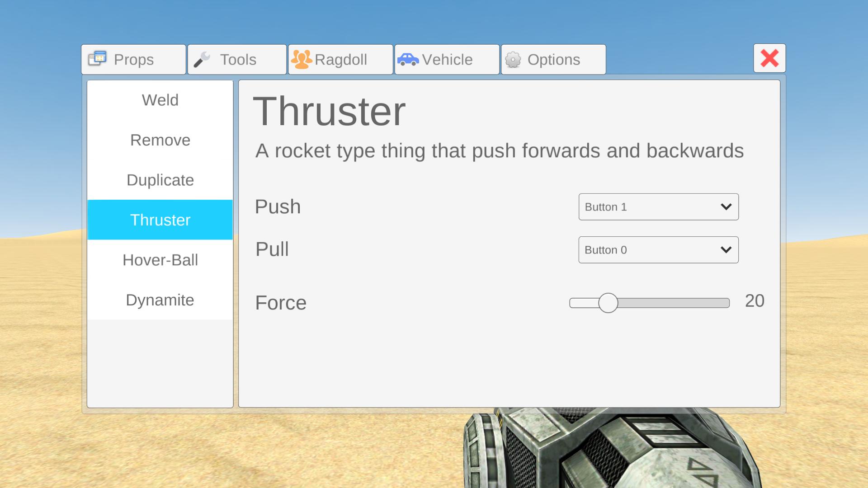Screen dimensions: 868x488
Task: Click the Remove button
Action: coord(160,140)
